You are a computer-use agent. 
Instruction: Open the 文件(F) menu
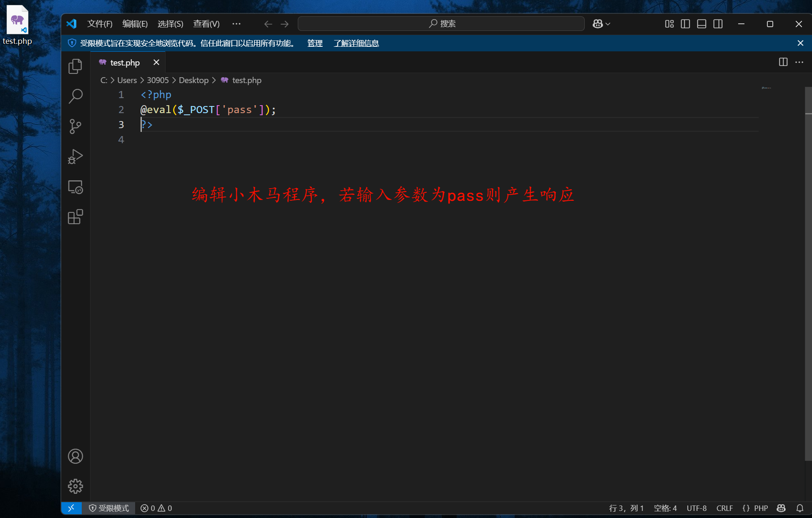click(x=100, y=24)
